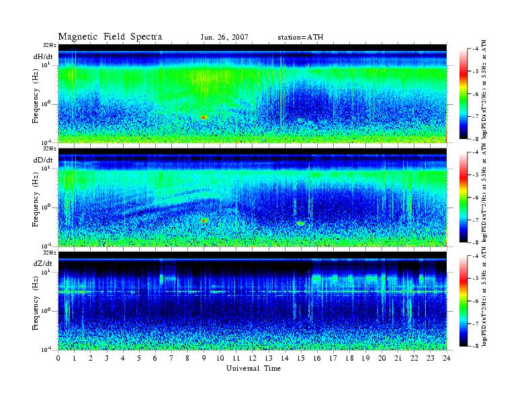Click the color scale bar beside dD/dt panel

[463, 197]
